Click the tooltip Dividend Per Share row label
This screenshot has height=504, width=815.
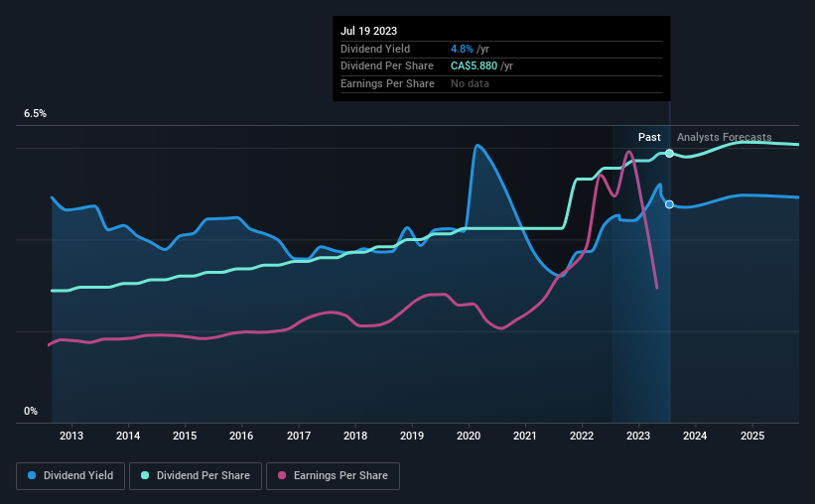pos(387,66)
